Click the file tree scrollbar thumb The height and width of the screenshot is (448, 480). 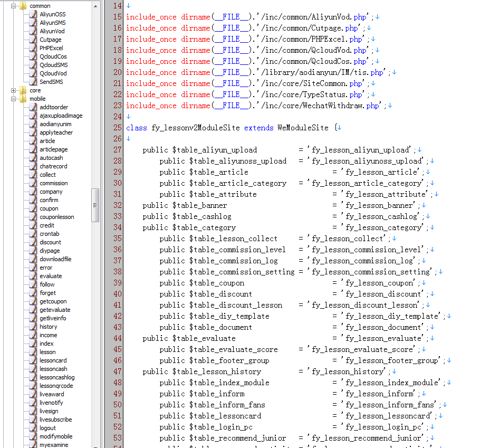pos(95,205)
